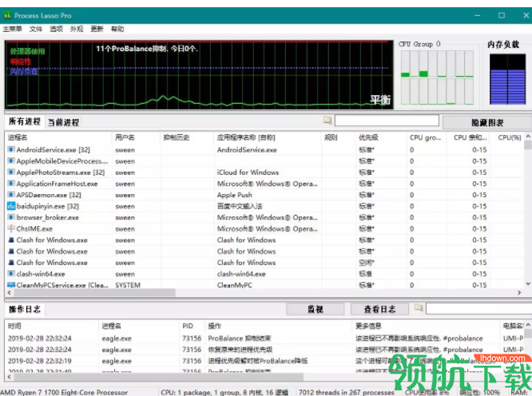Sort by the 应用程序名称 column header
This screenshot has height=396, width=532.
tap(268, 137)
